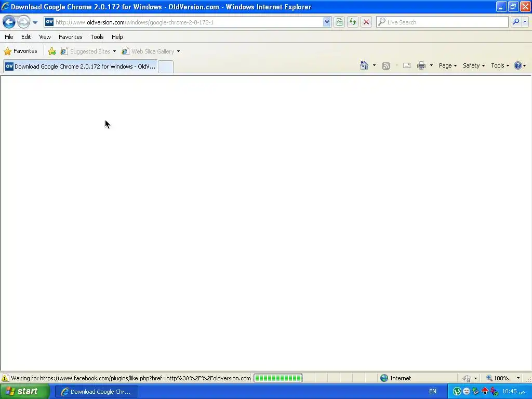This screenshot has height=399, width=532.
Task: Expand the address bar history dropdown
Action: pos(327,22)
